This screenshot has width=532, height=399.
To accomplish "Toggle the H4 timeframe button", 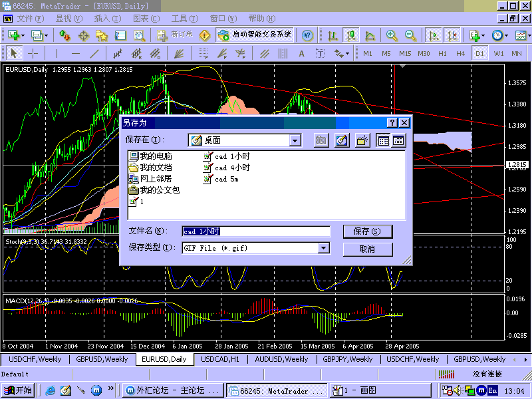I will click(461, 53).
